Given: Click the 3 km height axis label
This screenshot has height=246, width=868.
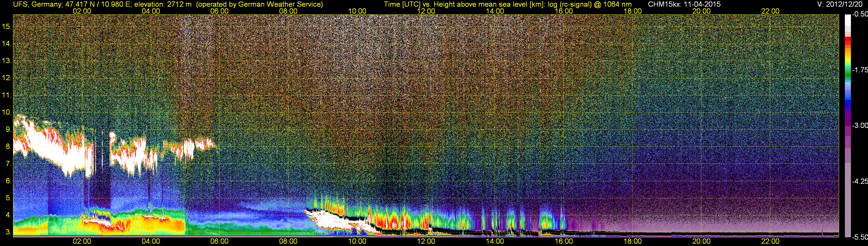Looking at the screenshot, I should click(8, 232).
